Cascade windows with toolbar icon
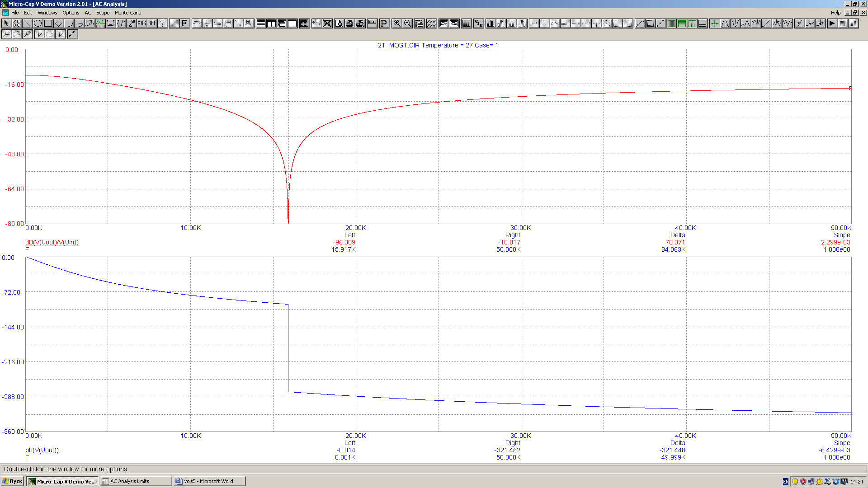This screenshot has height=488, width=868. [x=282, y=23]
